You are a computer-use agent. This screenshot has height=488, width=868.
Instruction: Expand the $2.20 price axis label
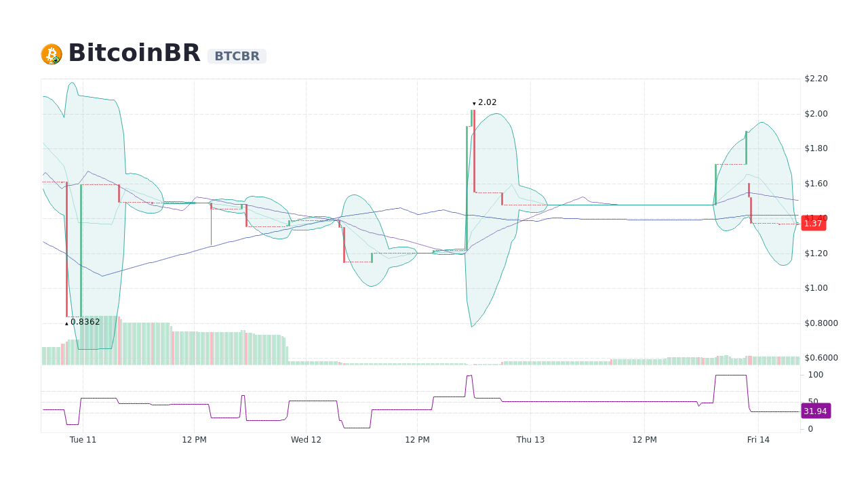[815, 79]
